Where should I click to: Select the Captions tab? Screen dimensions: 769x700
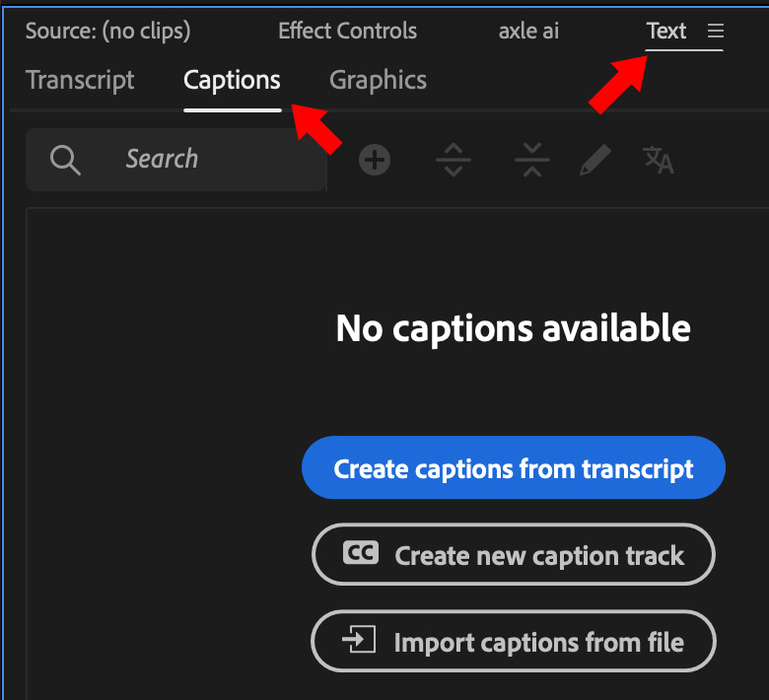pyautogui.click(x=232, y=81)
